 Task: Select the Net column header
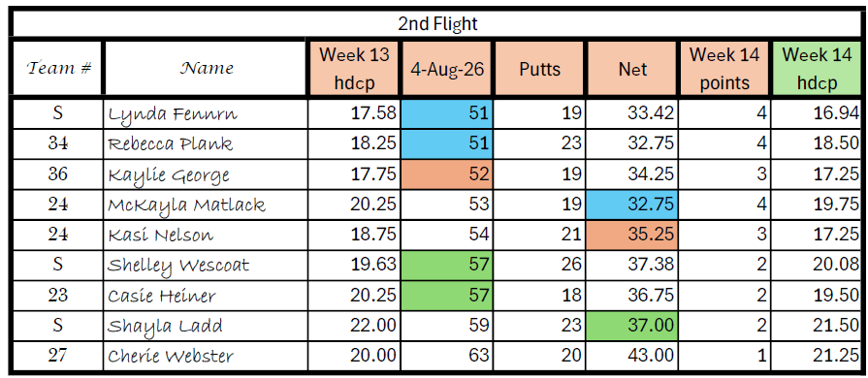(x=631, y=69)
